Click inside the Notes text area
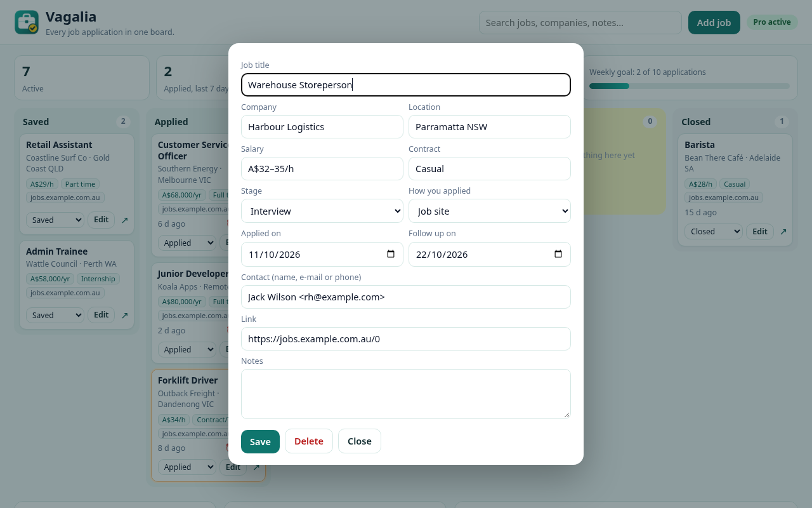This screenshot has width=812, height=508. (x=406, y=394)
